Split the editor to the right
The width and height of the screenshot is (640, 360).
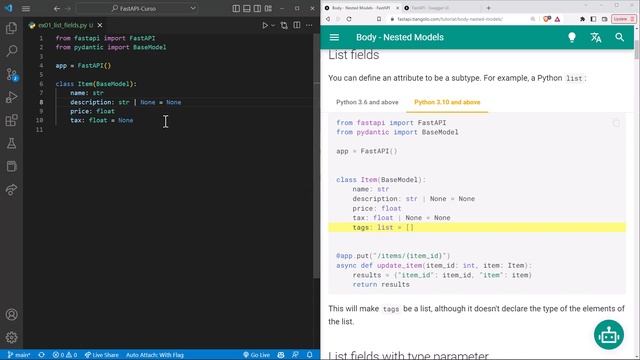point(297,25)
